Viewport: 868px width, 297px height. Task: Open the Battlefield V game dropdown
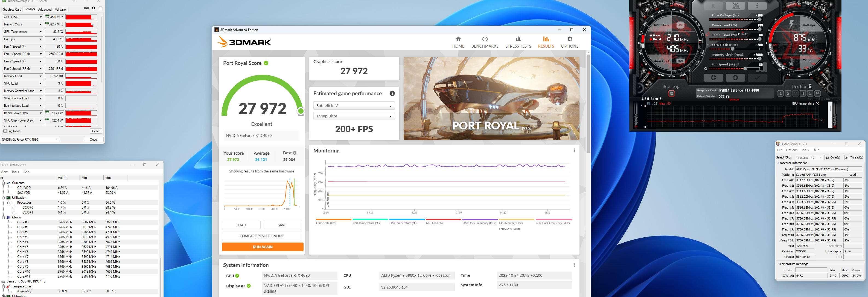pyautogui.click(x=354, y=105)
